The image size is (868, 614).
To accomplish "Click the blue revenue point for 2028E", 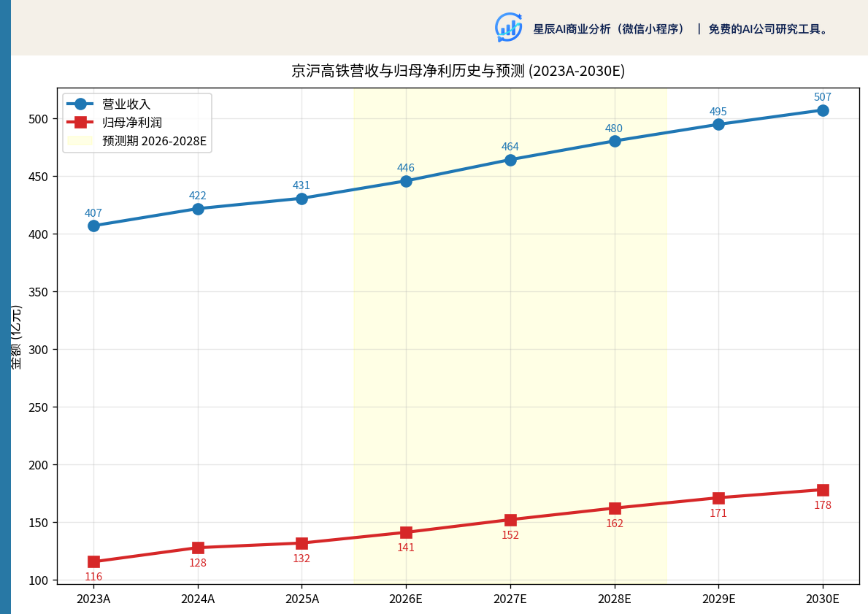I will click(x=615, y=141).
